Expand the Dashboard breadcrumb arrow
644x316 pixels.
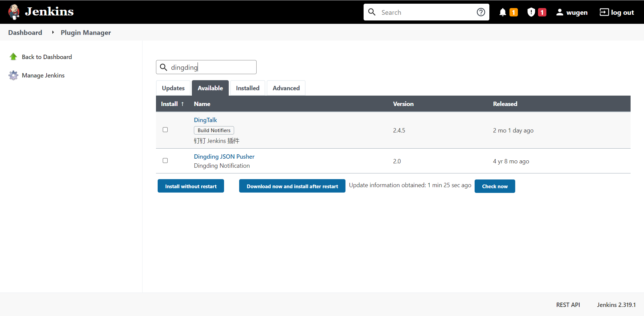pos(53,32)
